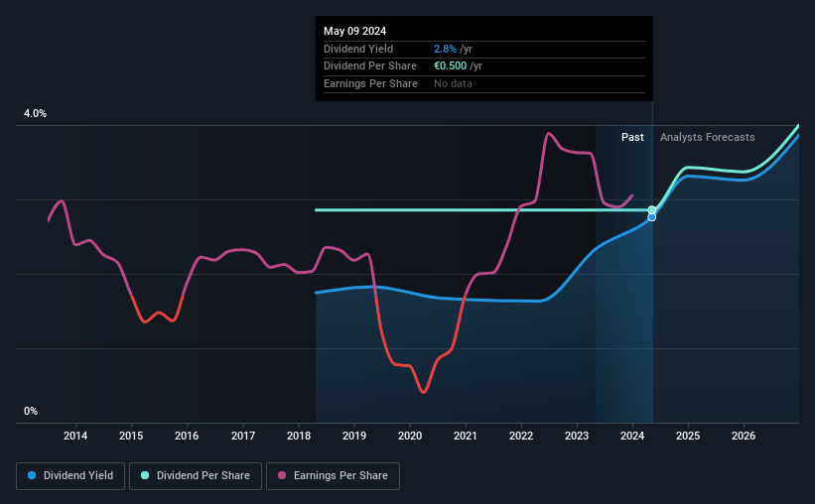This screenshot has width=815, height=504.
Task: Click the 2025 x-axis year label
Action: (x=688, y=436)
